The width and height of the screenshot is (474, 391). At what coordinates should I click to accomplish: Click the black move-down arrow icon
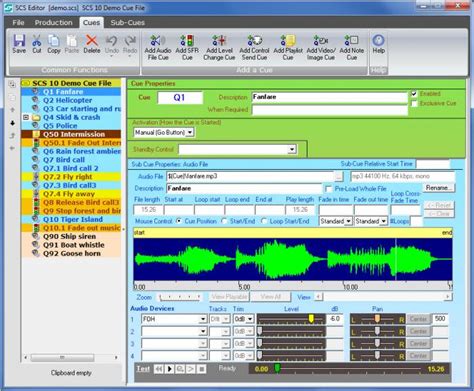point(12,123)
